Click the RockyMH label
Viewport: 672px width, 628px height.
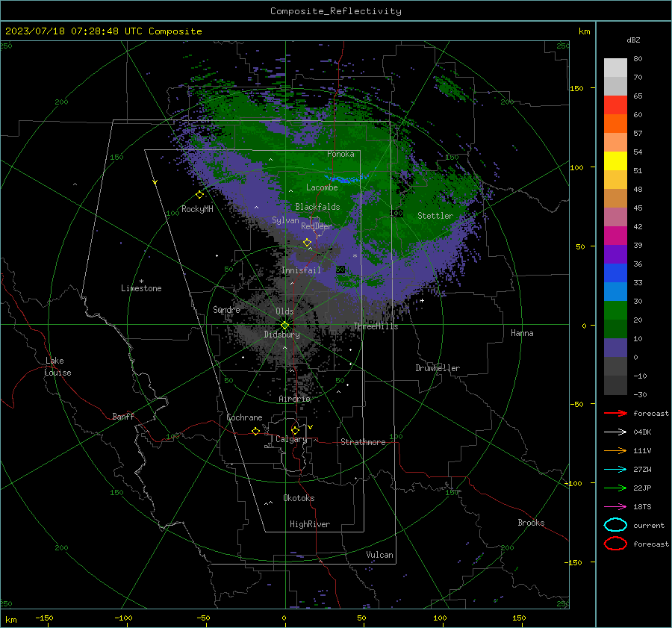[x=197, y=209]
